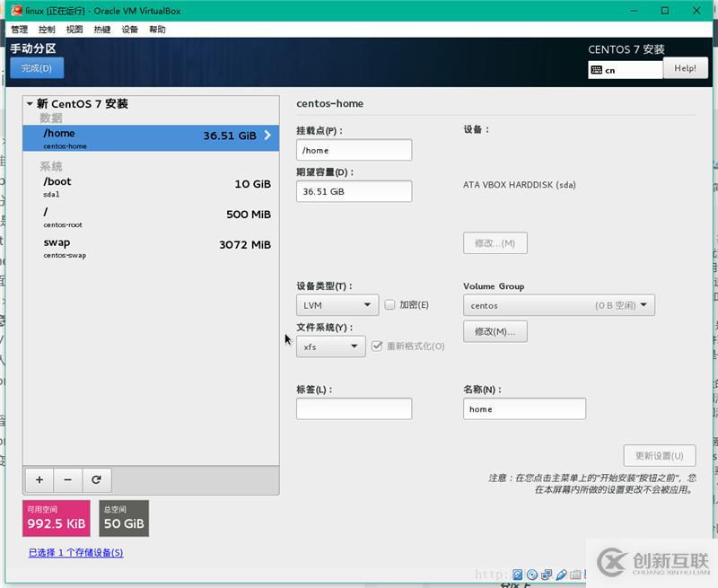Click the shared folders status icon
This screenshot has height=588, width=718.
575,575
